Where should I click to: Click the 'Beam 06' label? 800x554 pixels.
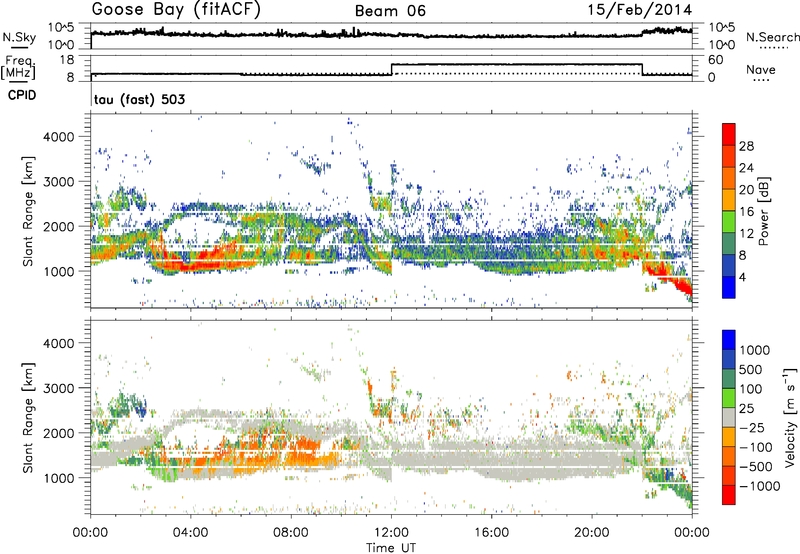click(390, 11)
